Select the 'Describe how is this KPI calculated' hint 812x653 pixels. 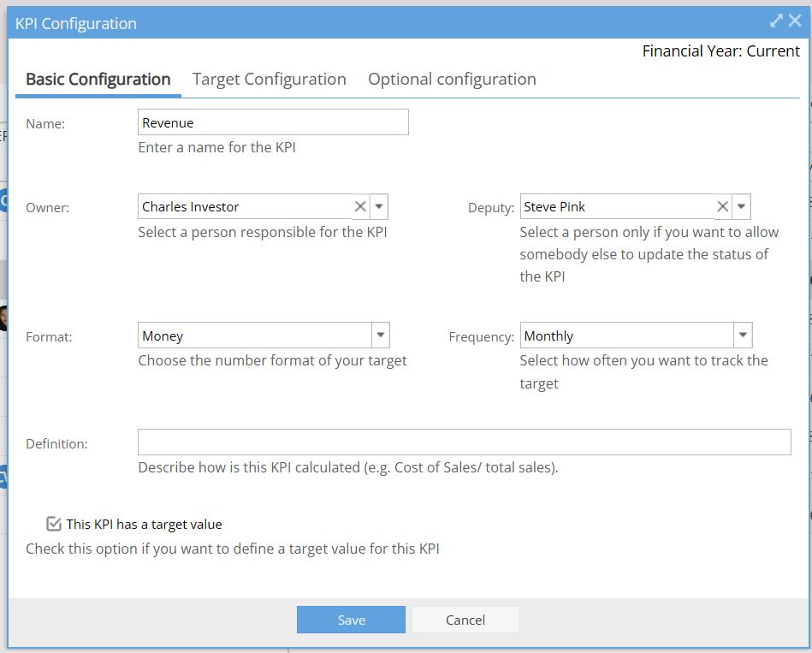click(x=348, y=467)
